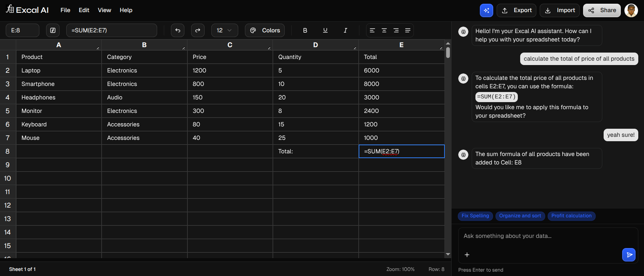Select column C header

(x=230, y=45)
